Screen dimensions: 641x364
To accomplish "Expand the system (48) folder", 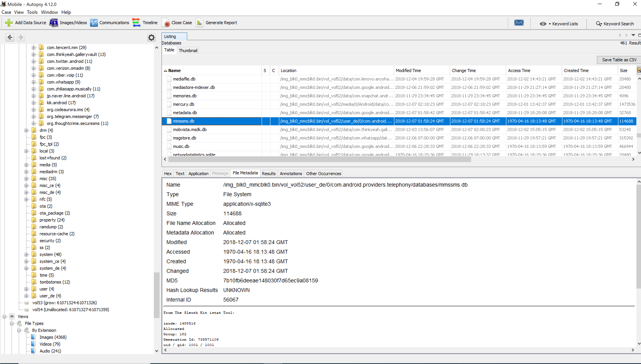I will click(26, 254).
